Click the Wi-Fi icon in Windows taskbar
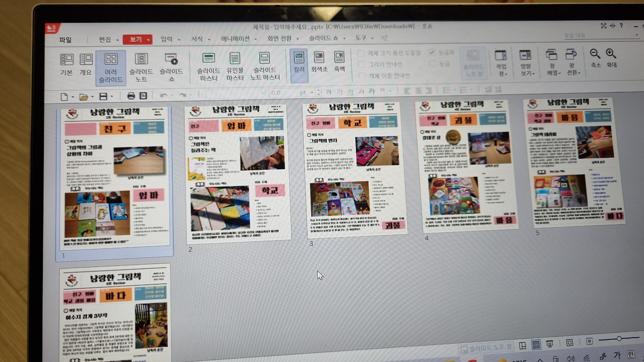Screen dimensions: 644x362 (586, 358)
